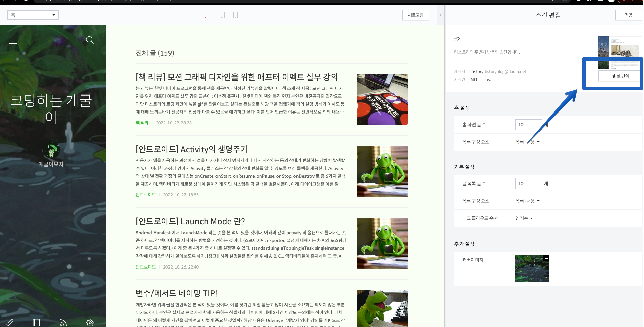Select tablet preview mode icon
644x327 pixels.
click(222, 15)
